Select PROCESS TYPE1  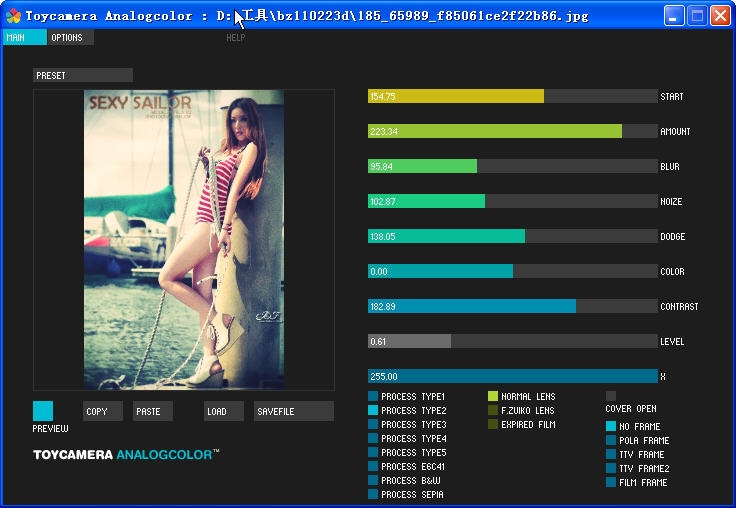click(x=373, y=396)
